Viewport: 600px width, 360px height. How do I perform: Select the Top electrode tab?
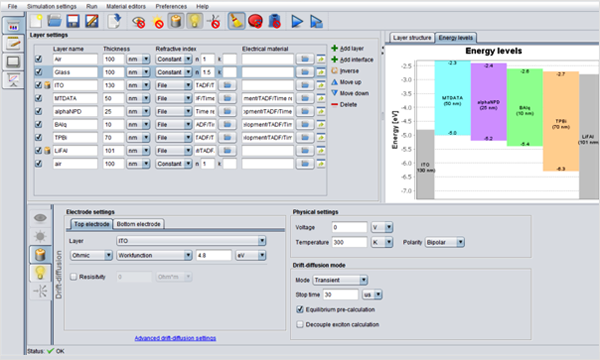point(91,224)
